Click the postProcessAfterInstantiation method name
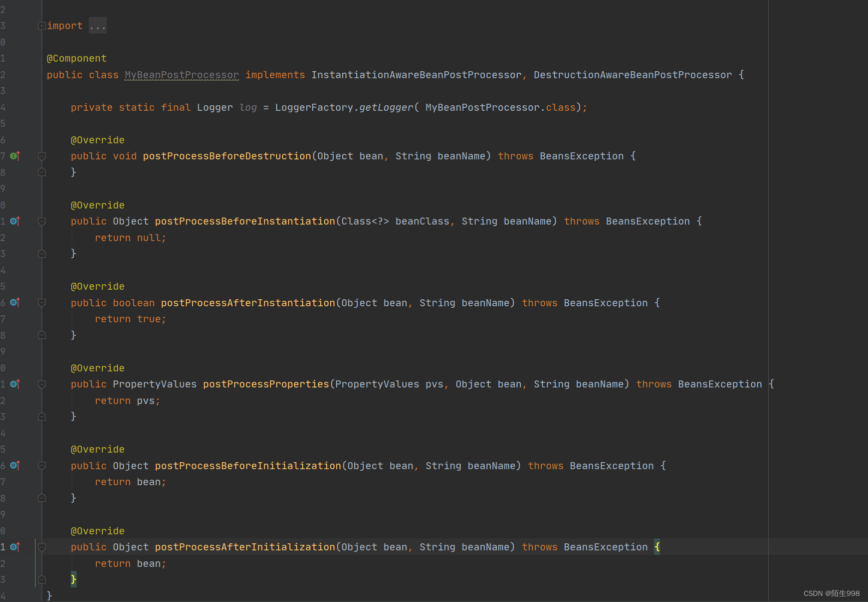The height and width of the screenshot is (602, 868). pos(248,303)
